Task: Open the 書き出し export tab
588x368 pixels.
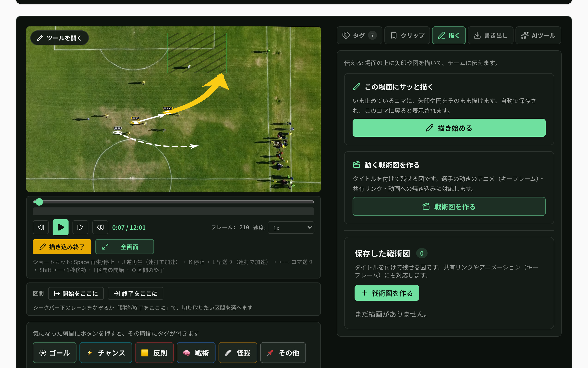Action: pyautogui.click(x=490, y=35)
